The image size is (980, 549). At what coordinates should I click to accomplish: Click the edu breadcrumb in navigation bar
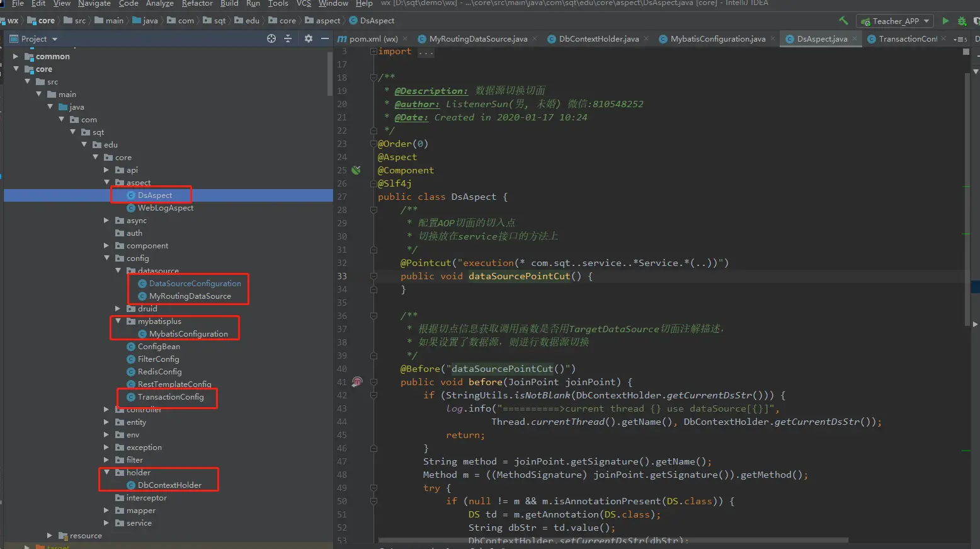click(x=247, y=21)
